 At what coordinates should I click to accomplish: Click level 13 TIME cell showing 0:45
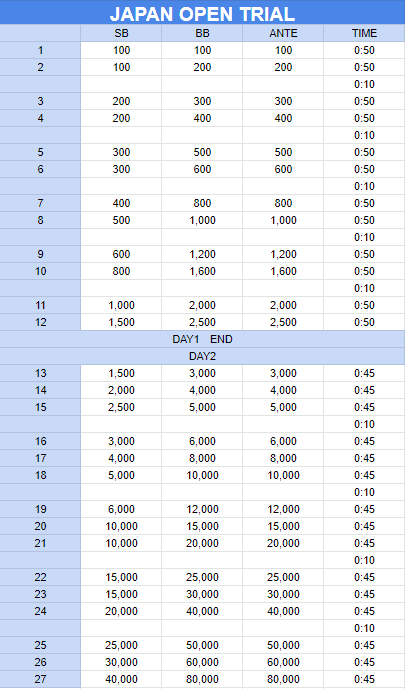pyautogui.click(x=364, y=373)
